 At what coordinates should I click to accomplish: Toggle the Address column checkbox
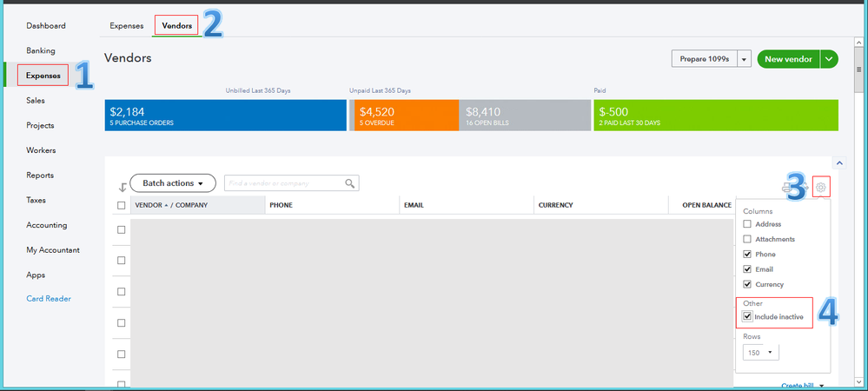click(x=746, y=224)
